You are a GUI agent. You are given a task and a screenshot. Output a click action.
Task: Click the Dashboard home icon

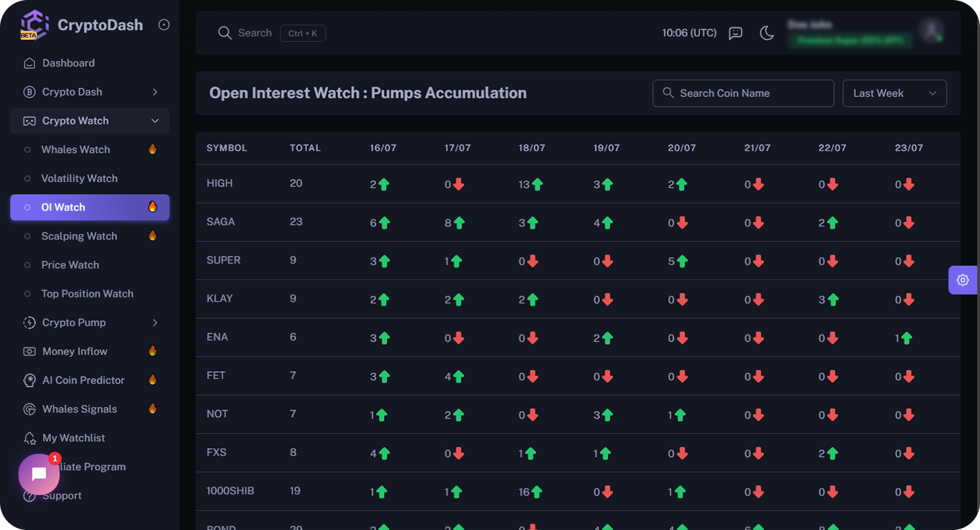pyautogui.click(x=30, y=63)
